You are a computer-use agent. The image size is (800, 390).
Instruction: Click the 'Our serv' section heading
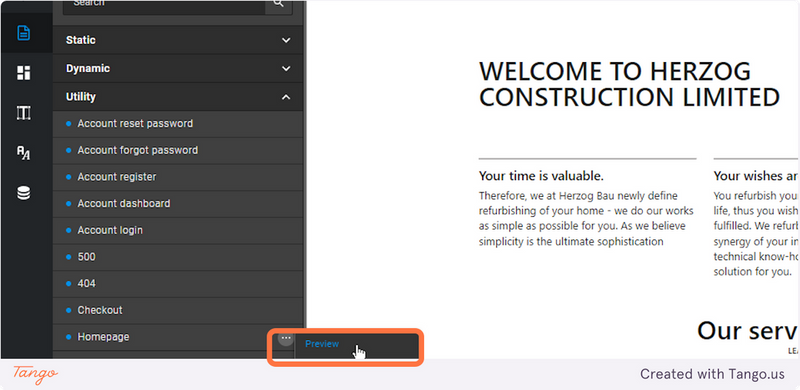point(747,331)
